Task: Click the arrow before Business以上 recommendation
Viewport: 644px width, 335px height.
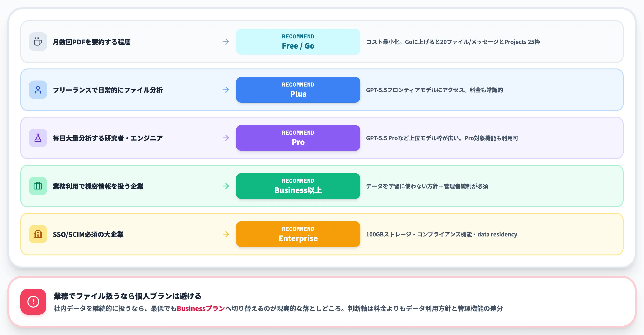Action: pos(226,186)
